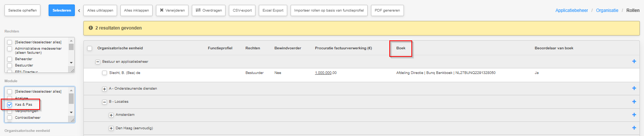Viewport: 644px width, 136px height.
Task: Open the Organisatie breadcrumb link
Action: click(x=607, y=10)
